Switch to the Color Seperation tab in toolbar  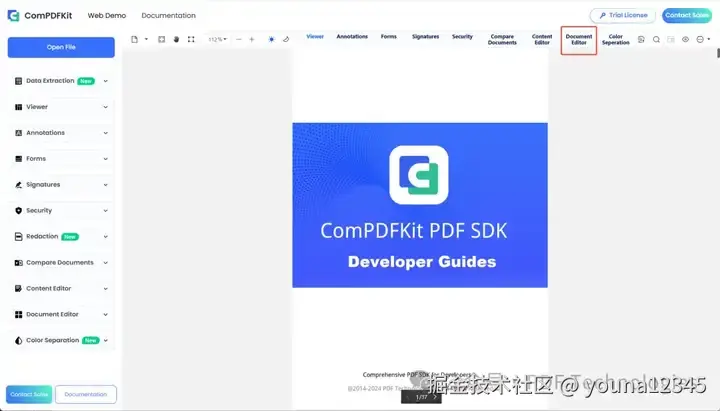click(616, 39)
